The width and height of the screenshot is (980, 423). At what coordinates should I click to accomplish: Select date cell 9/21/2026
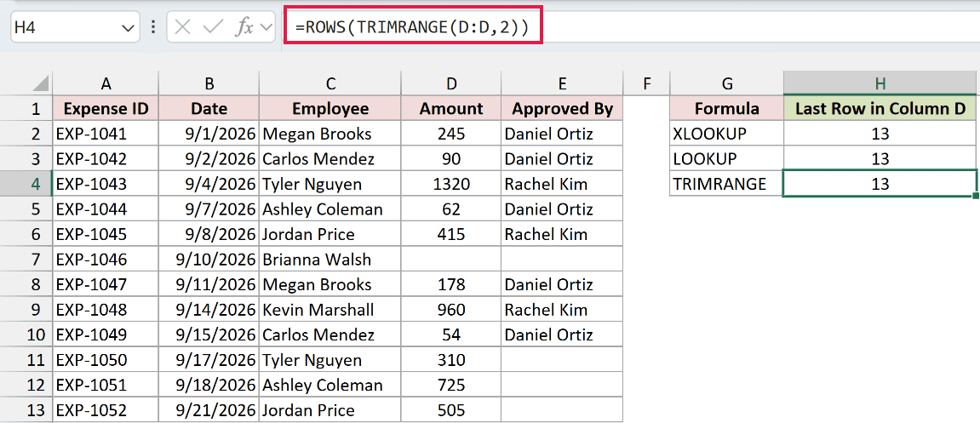[x=209, y=410]
